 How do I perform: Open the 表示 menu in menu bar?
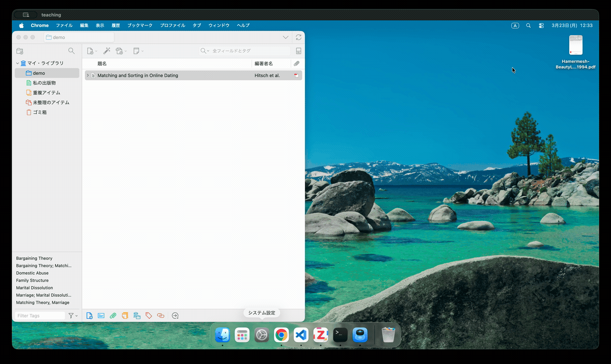coord(100,25)
